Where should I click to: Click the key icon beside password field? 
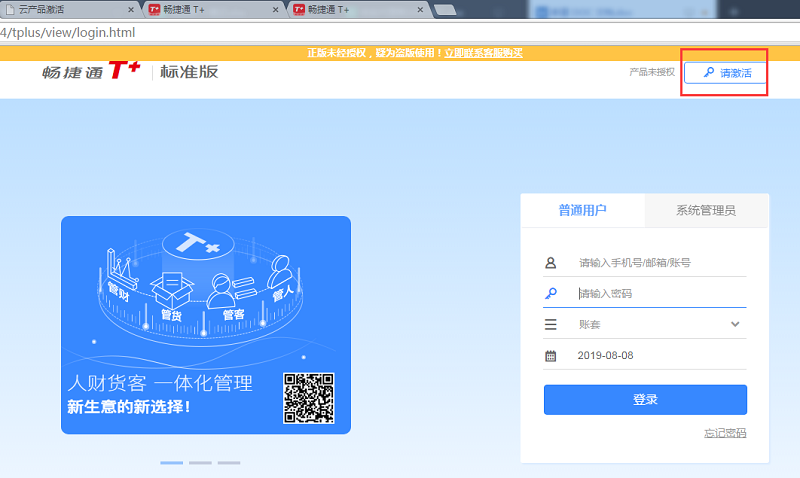click(x=551, y=293)
